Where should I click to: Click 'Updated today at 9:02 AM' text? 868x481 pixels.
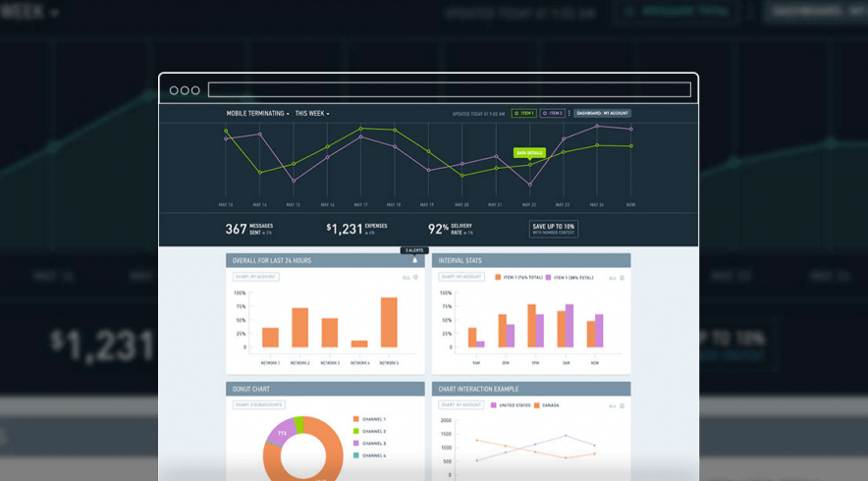pyautogui.click(x=478, y=114)
